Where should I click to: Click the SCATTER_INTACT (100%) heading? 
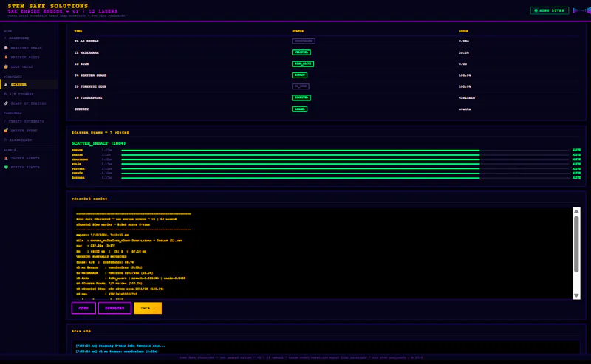[x=99, y=143]
